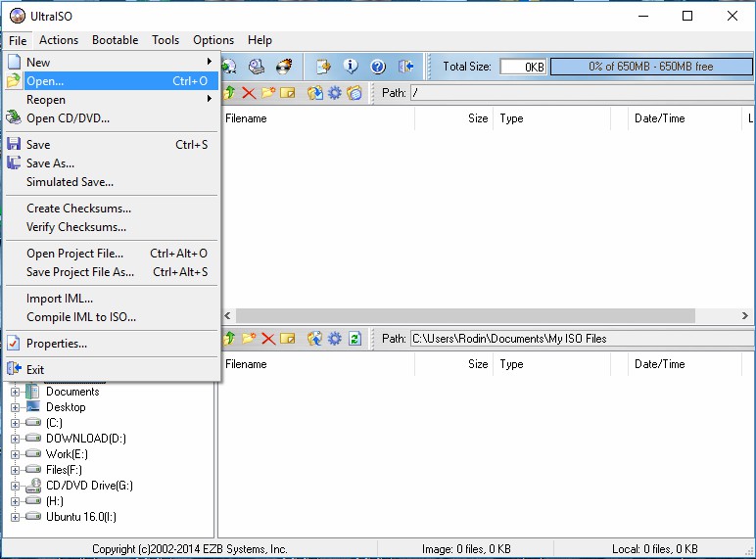Expand the Documents tree node
756x559 pixels.
[x=15, y=392]
